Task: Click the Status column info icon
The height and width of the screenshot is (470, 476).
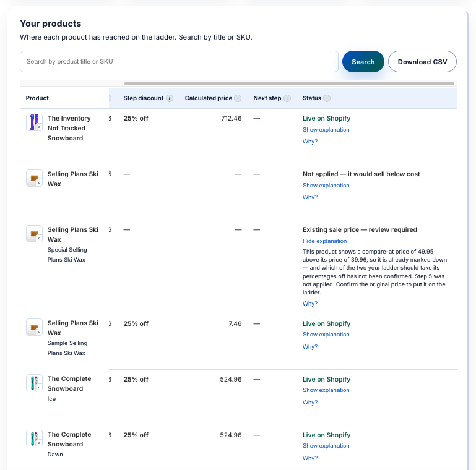Action: pyautogui.click(x=327, y=98)
